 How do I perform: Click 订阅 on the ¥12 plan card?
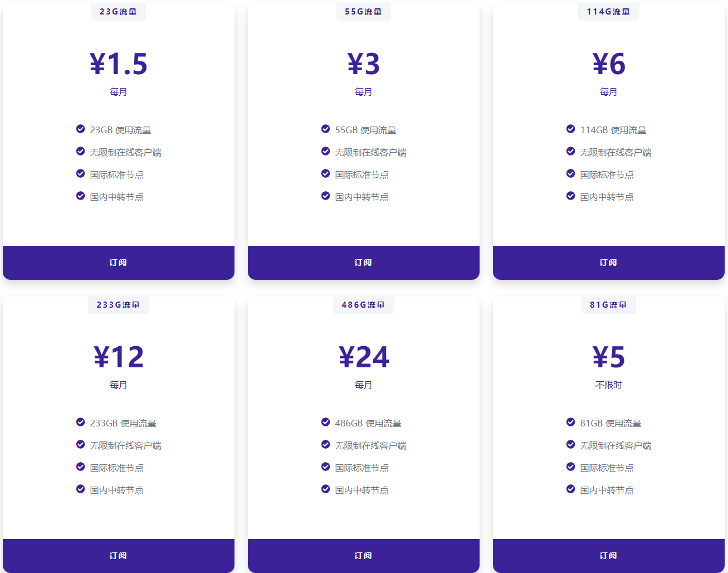(x=118, y=556)
